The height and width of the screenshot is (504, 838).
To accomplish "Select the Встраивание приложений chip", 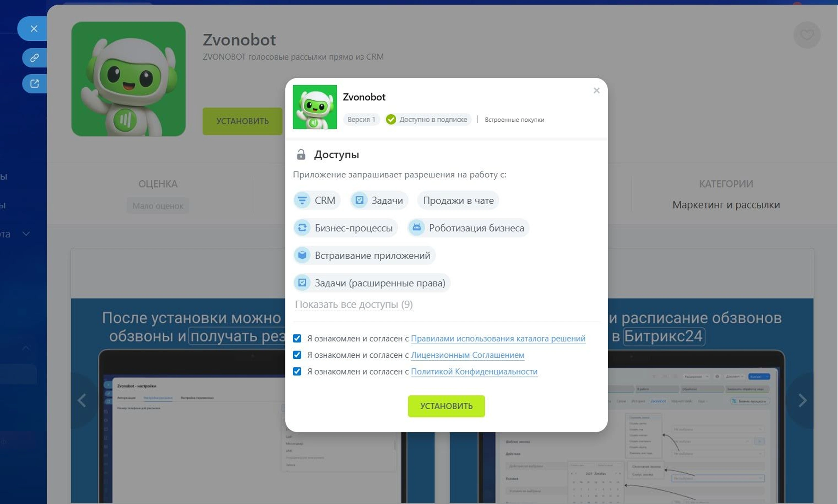I will 365,255.
